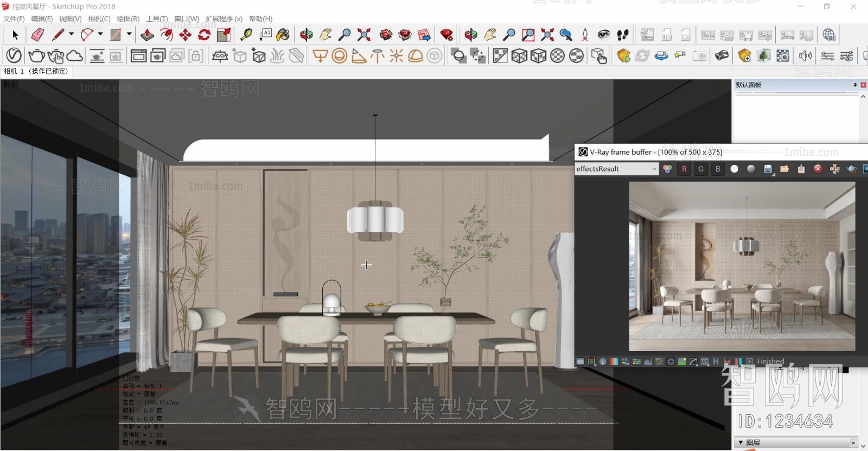The width and height of the screenshot is (868, 451).
Task: Open Arc tool dropdown arrow
Action: (x=100, y=34)
